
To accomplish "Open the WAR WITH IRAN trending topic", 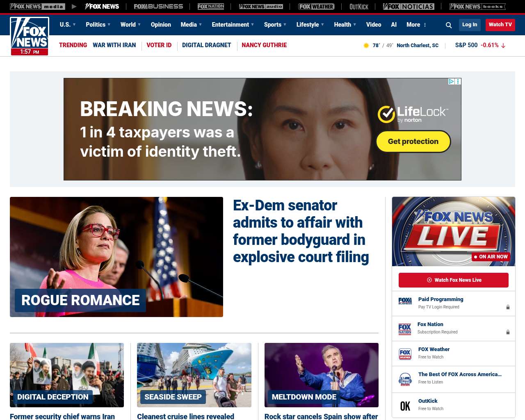I will pyautogui.click(x=114, y=45).
